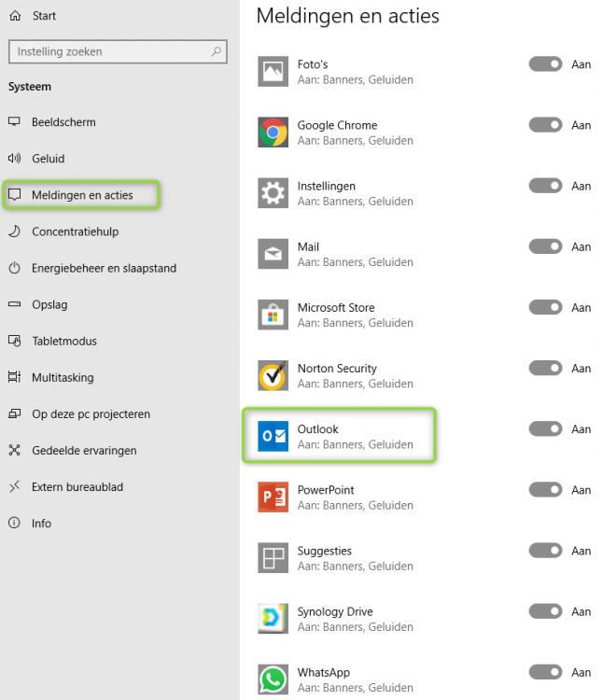Click the Google Chrome app icon
The image size is (602, 700).
[273, 133]
